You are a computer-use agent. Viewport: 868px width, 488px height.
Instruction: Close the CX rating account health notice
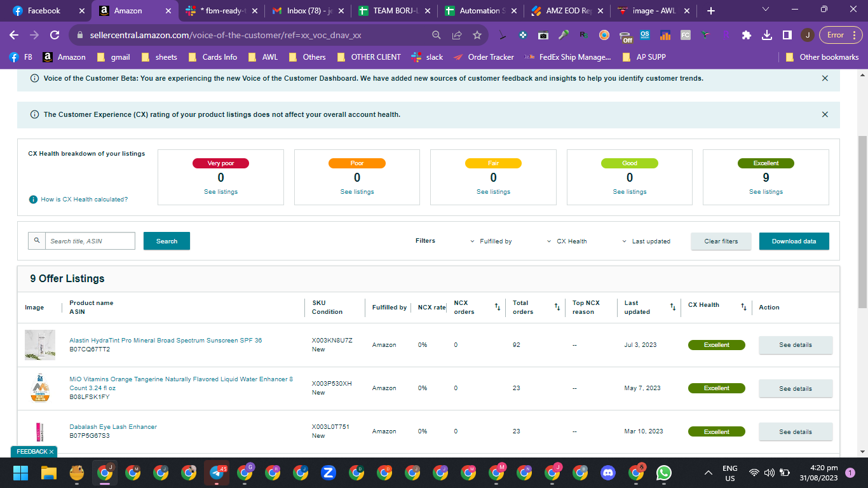coord(825,114)
